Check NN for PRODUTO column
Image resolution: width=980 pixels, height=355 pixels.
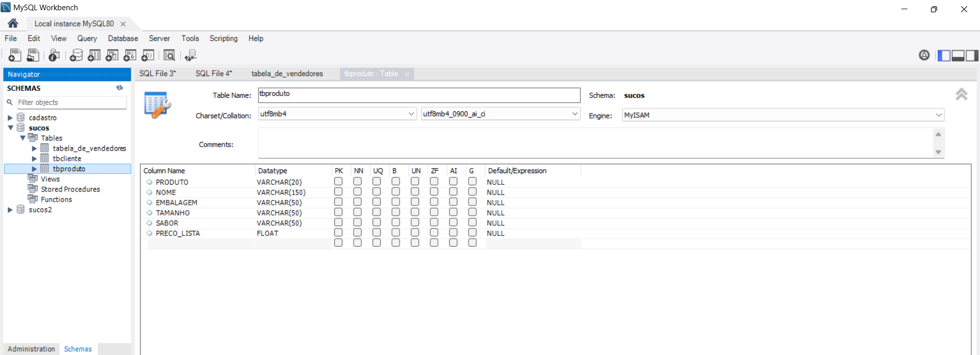pyautogui.click(x=358, y=181)
